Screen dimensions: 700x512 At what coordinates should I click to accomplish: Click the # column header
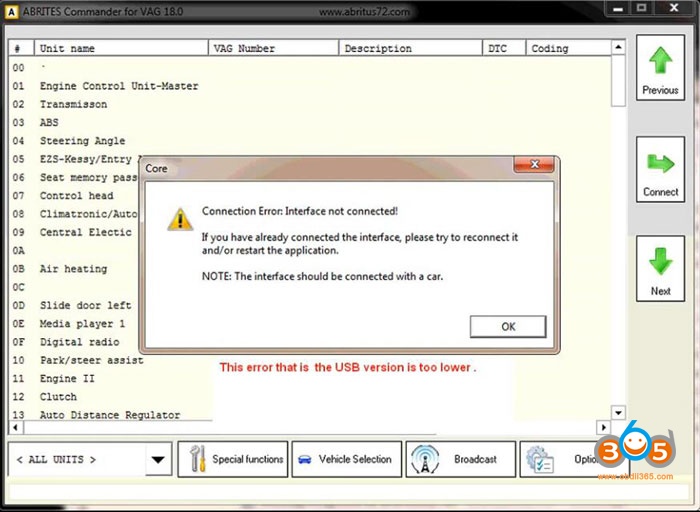(x=21, y=48)
